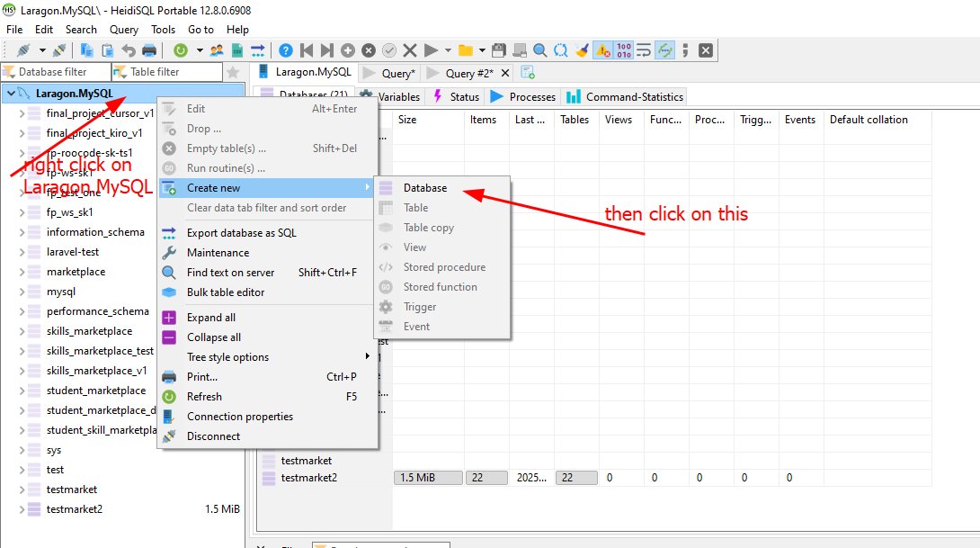The image size is (980, 548).
Task: Expand the mysql database node
Action: (22, 292)
